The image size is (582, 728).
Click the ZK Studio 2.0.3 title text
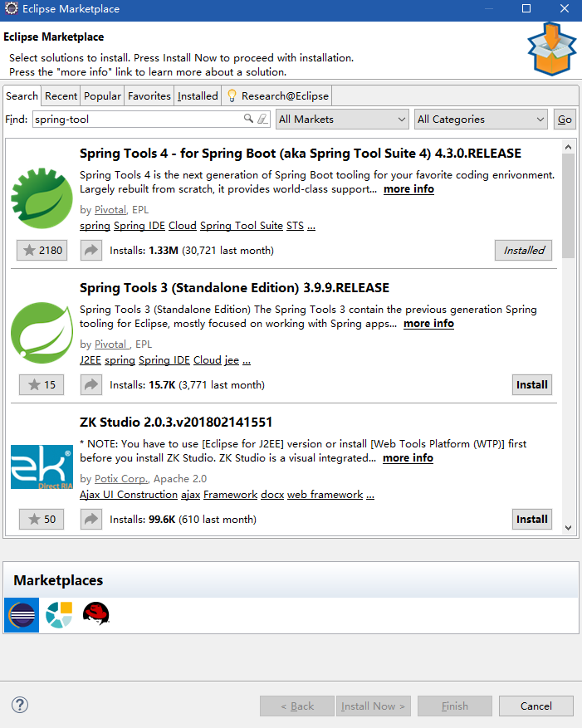[x=176, y=422]
